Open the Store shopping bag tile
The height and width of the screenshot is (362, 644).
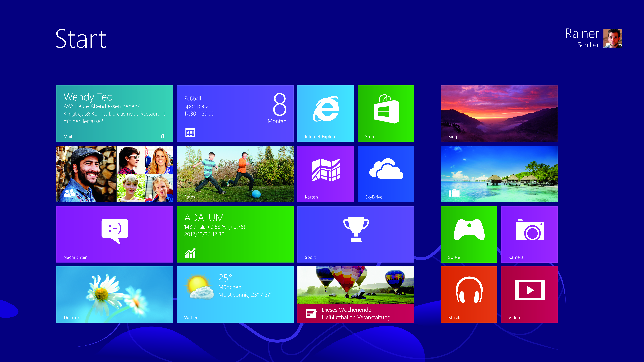[x=386, y=113]
